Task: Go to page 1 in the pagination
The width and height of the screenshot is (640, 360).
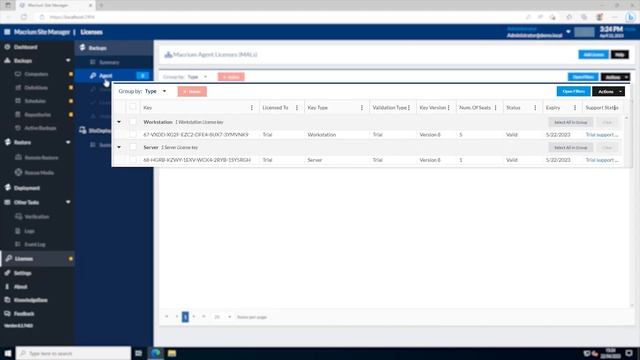Action: [x=185, y=317]
